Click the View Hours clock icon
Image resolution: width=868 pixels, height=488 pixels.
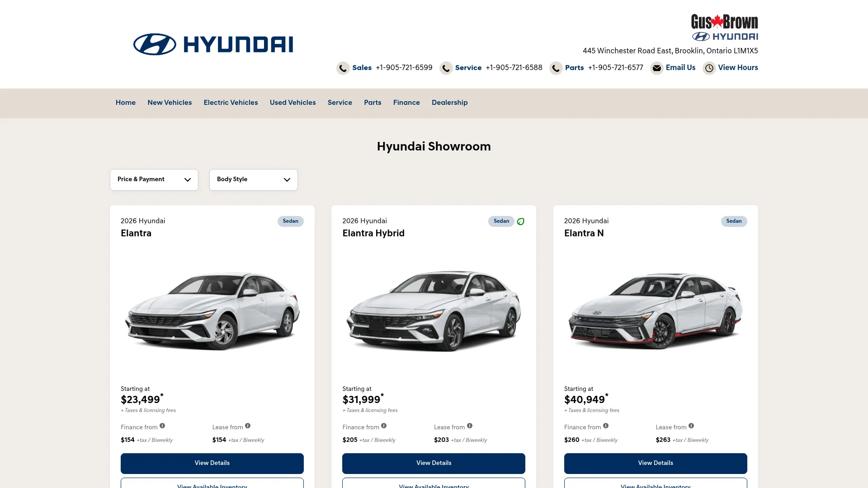709,68
